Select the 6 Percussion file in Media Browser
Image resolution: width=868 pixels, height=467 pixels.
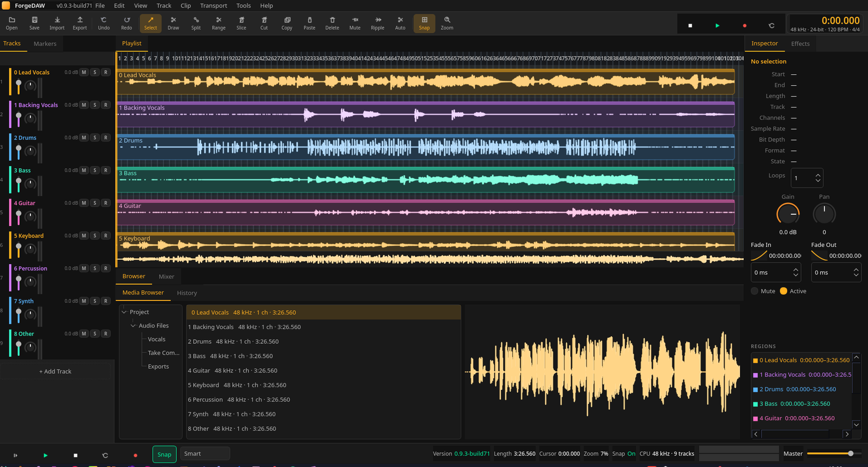(323, 400)
